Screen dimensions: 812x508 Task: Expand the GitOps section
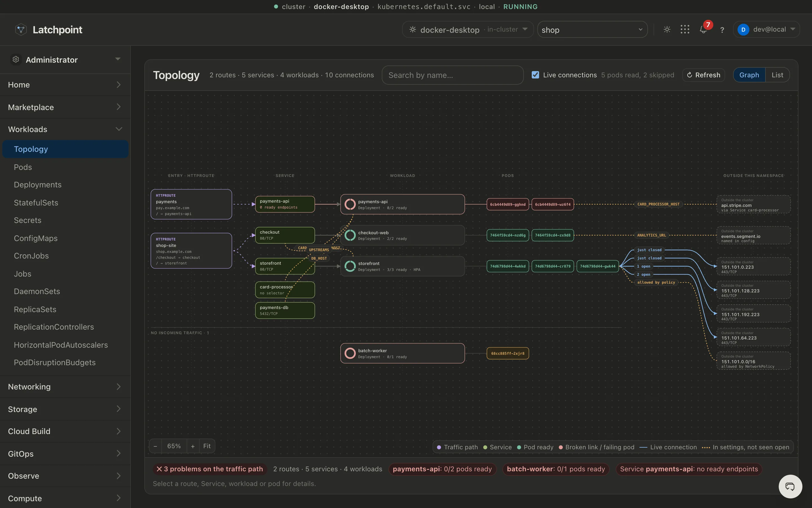pyautogui.click(x=65, y=454)
